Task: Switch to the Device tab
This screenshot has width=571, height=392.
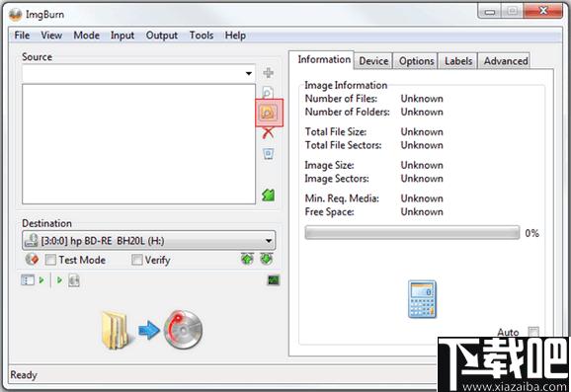Action: click(373, 61)
